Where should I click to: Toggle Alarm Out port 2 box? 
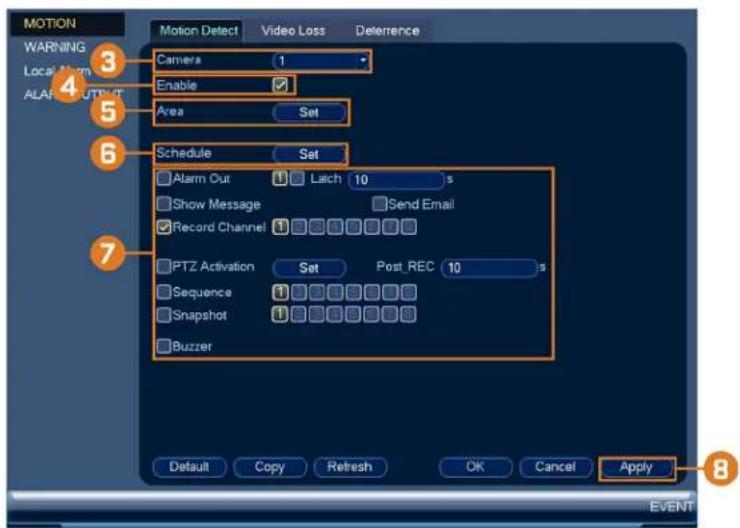click(x=297, y=178)
